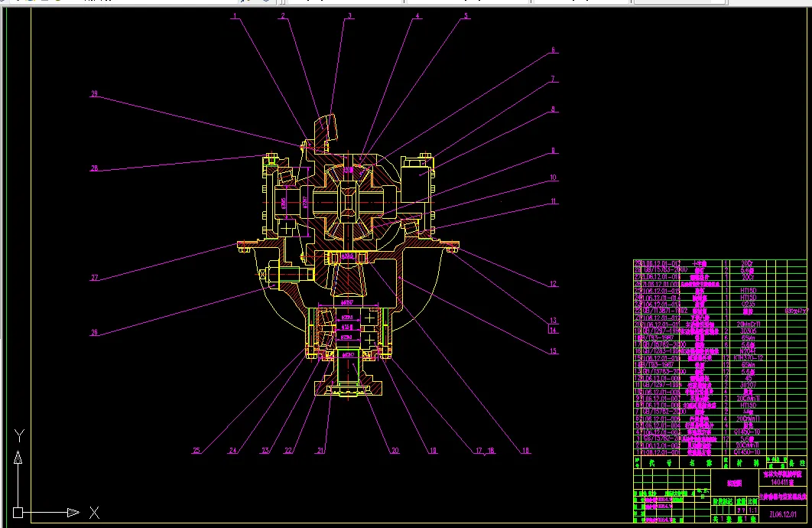Screen dimensions: 812x528
Task: Select boxed part callout number 14
Action: (553, 330)
